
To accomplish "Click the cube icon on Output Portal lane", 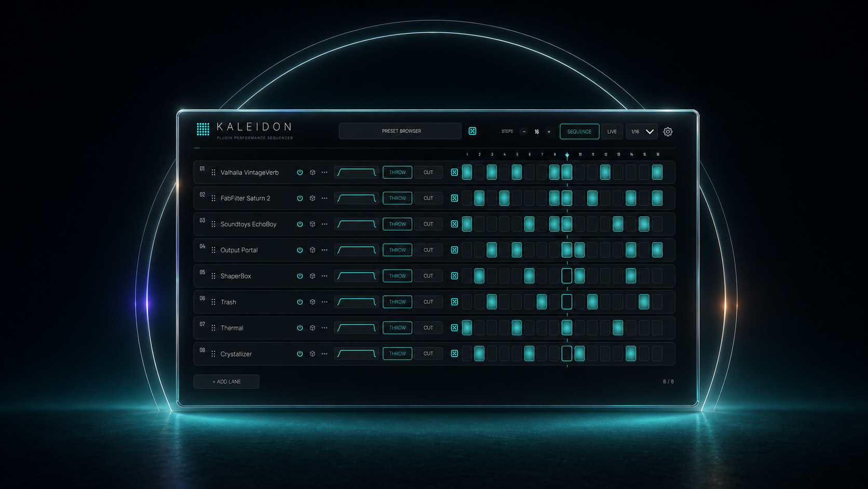I will tap(313, 250).
